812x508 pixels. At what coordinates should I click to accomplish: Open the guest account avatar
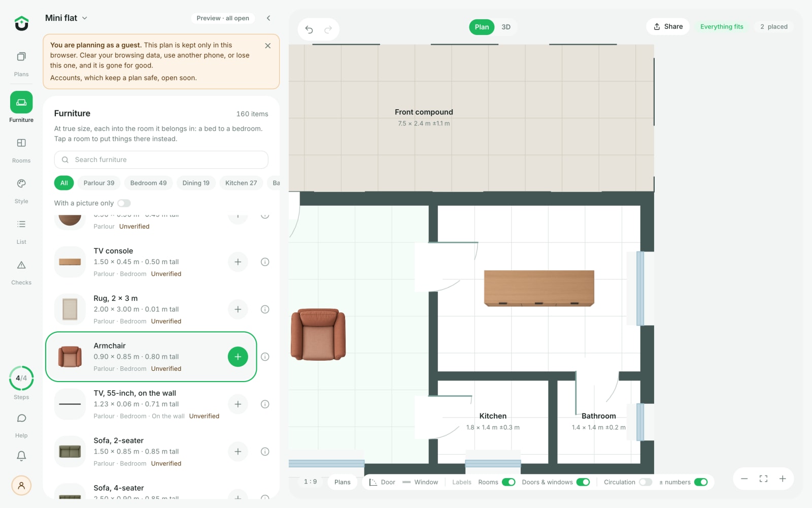21,485
